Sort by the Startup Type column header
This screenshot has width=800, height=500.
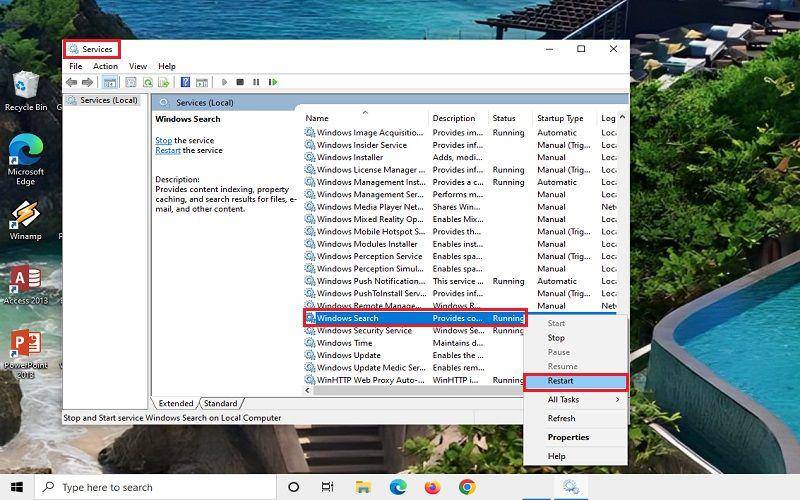[x=564, y=118]
